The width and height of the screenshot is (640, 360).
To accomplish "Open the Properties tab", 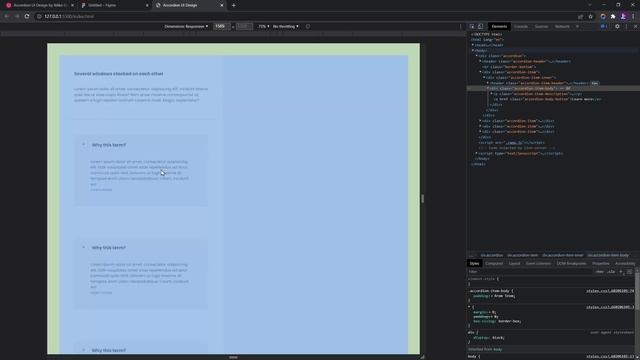I will 600,263.
